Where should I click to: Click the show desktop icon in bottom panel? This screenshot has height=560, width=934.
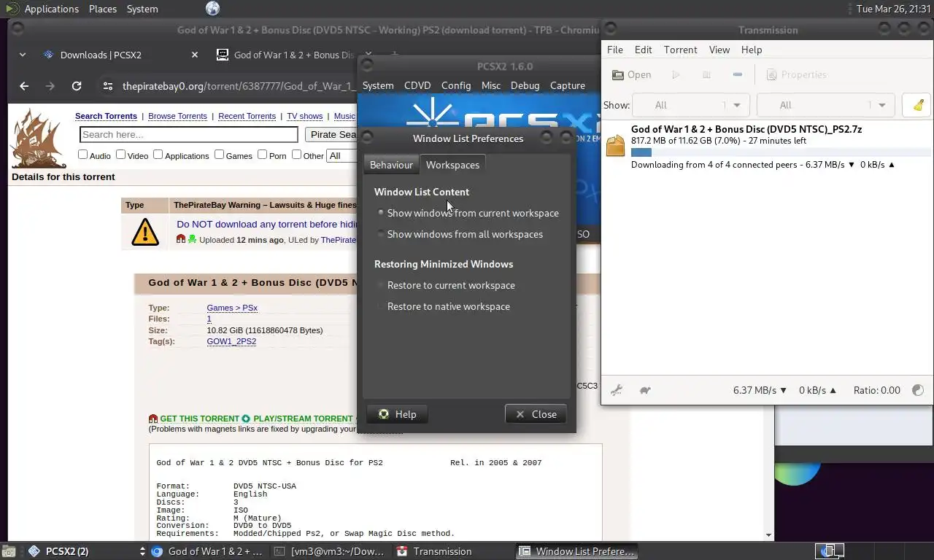(x=9, y=551)
